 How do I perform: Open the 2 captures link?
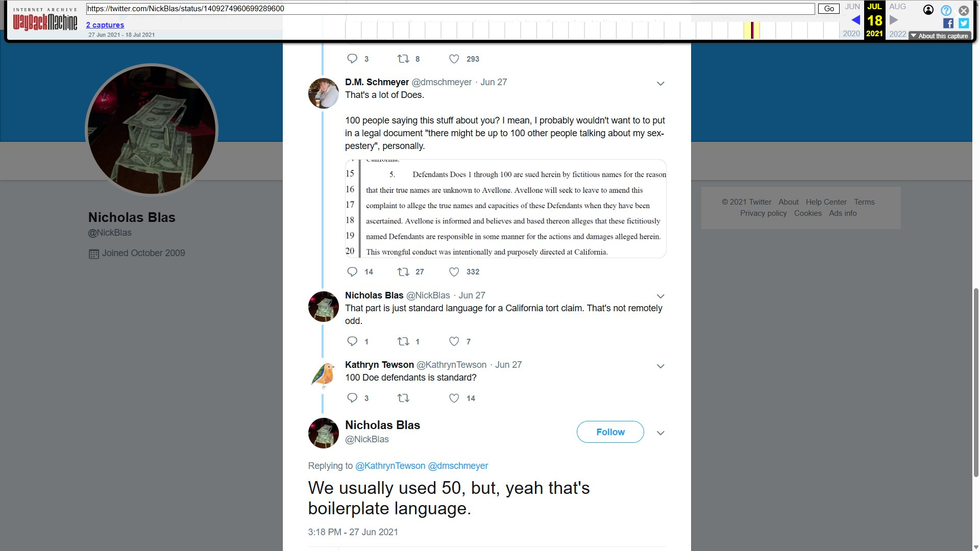click(105, 25)
